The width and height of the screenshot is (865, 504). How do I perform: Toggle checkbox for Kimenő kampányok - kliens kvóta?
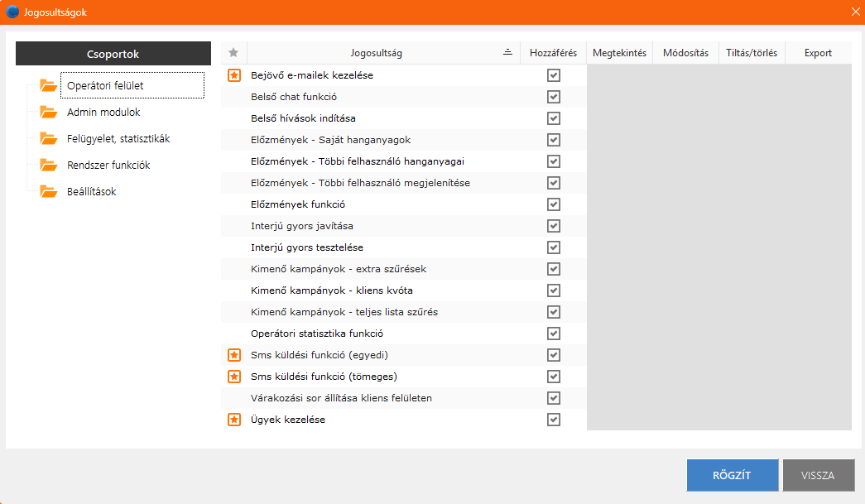(553, 290)
